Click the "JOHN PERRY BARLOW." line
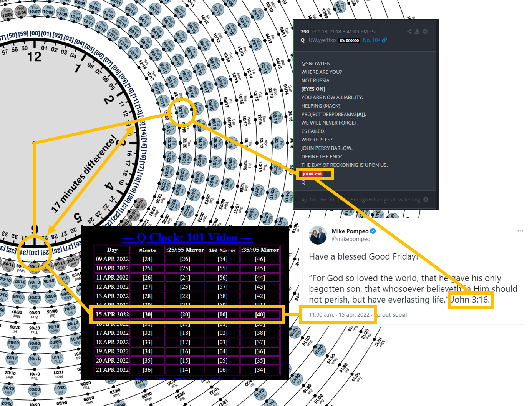 (327, 148)
